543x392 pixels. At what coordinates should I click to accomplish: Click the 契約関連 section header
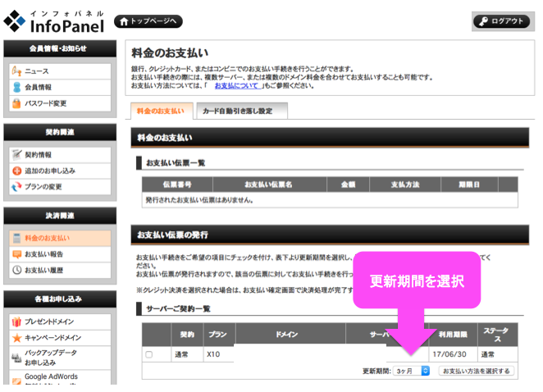(x=60, y=132)
